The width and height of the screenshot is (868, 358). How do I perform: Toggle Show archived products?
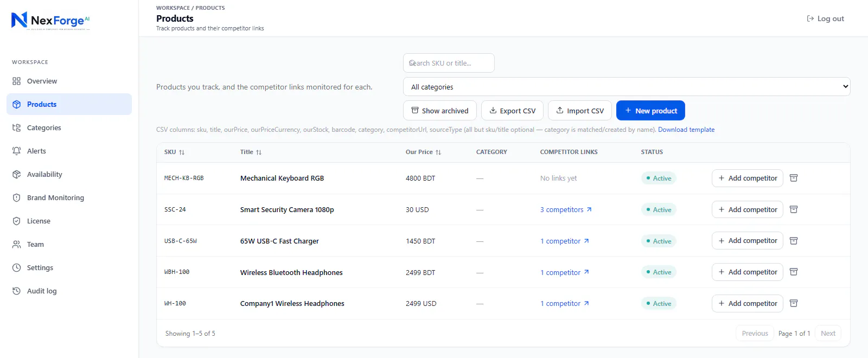(440, 111)
